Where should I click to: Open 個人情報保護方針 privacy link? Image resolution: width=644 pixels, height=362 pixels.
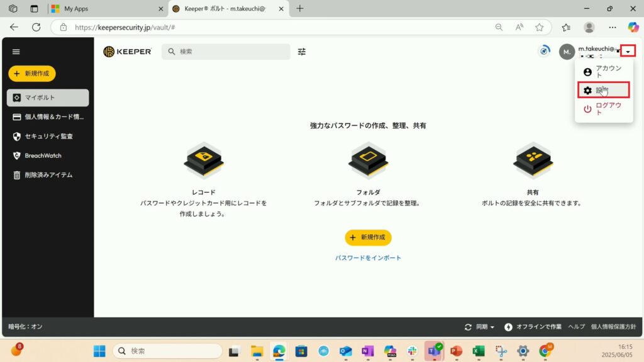point(614,327)
